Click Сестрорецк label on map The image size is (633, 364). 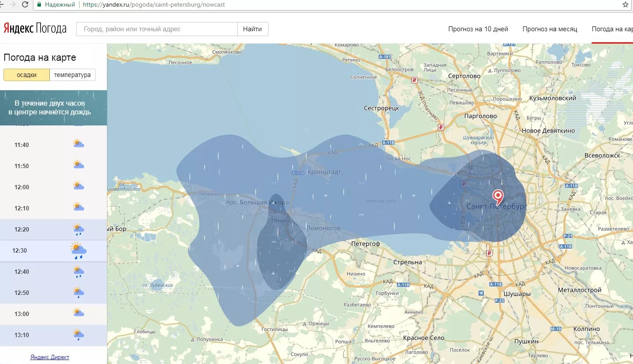tap(381, 108)
